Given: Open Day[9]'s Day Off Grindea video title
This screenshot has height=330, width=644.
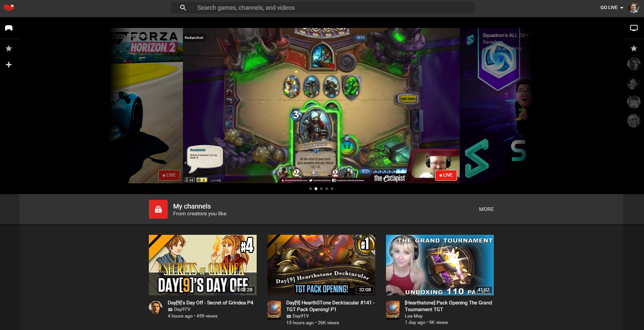Looking at the screenshot, I should (x=210, y=303).
